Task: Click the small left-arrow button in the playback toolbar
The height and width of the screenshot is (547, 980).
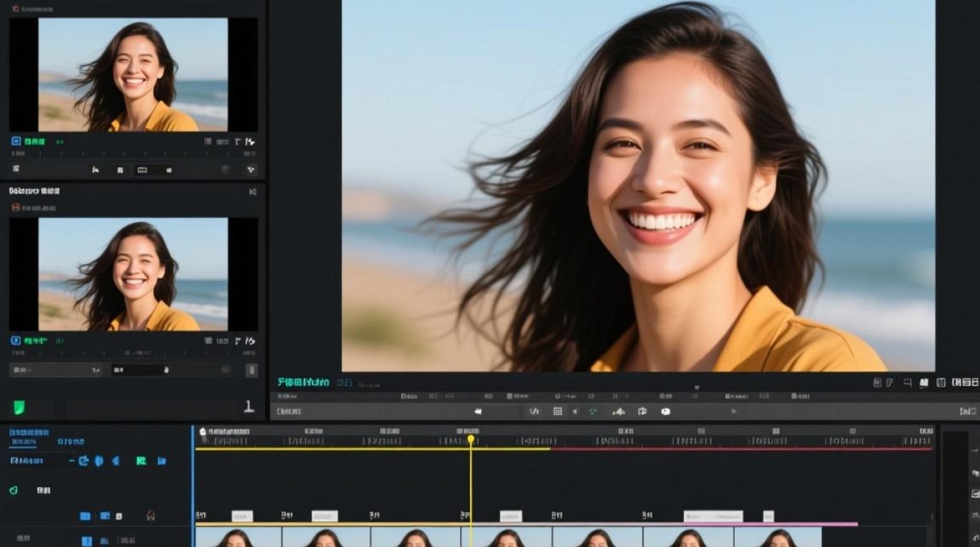Action: pos(575,411)
